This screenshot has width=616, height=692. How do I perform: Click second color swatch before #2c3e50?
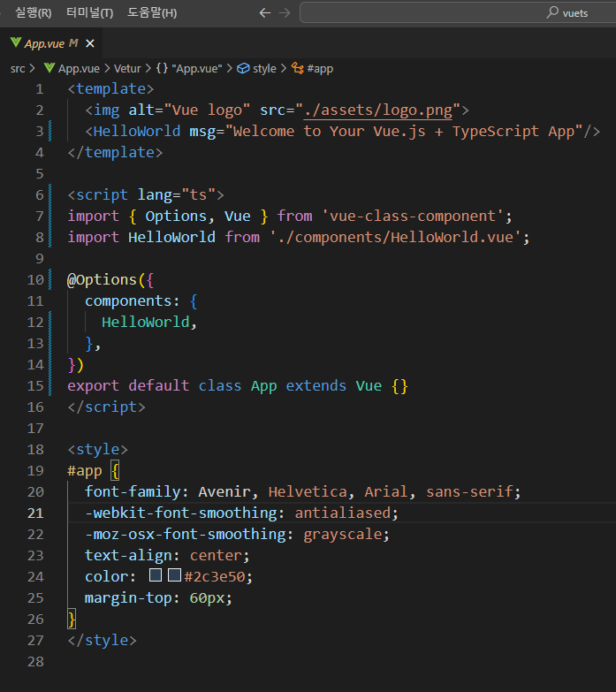click(175, 575)
